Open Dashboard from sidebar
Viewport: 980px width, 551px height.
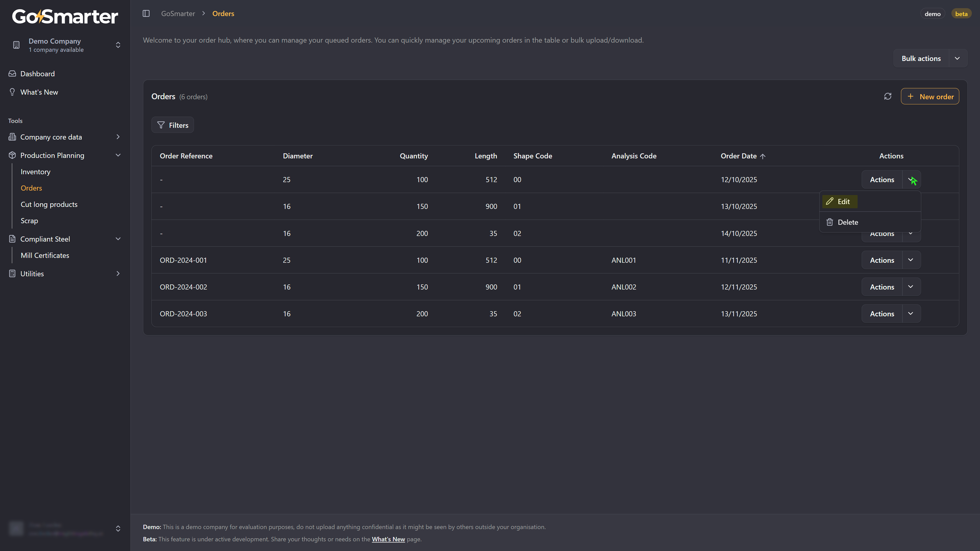(37, 74)
